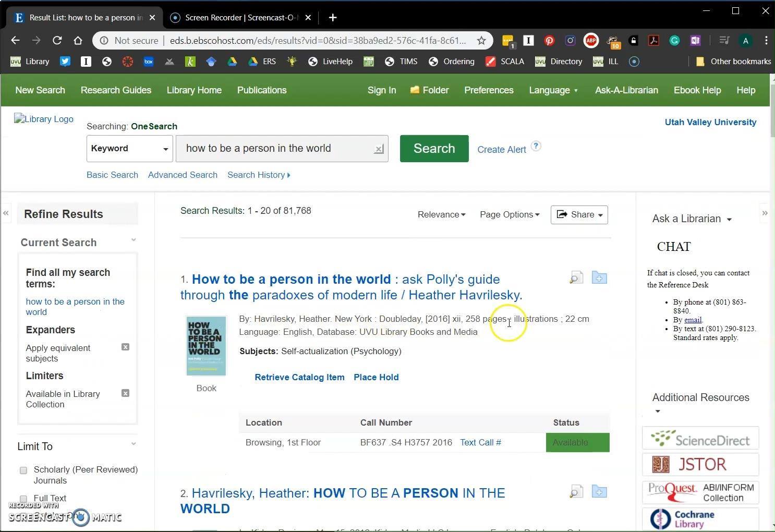Open the Chrome profile avatar 'A'
The width and height of the screenshot is (775, 532).
(x=746, y=40)
